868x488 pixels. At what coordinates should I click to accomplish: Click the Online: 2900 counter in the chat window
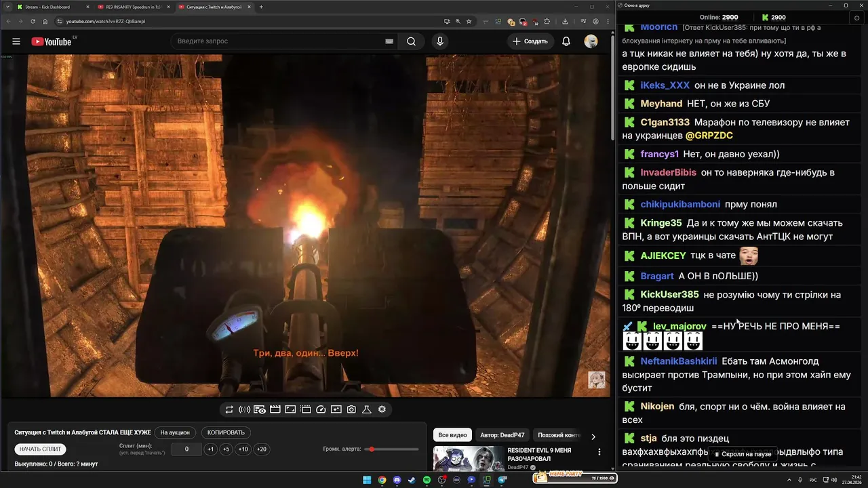719,17
